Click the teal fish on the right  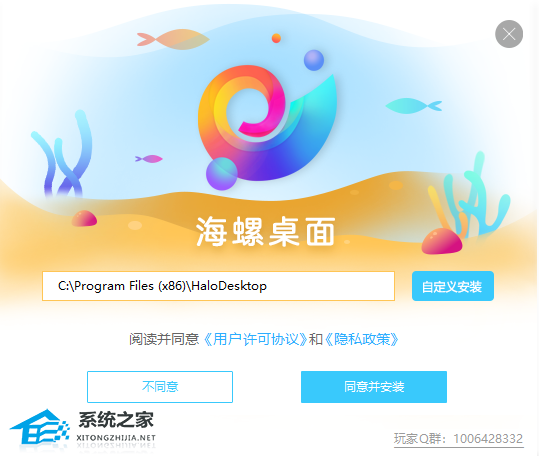pyautogui.click(x=414, y=106)
